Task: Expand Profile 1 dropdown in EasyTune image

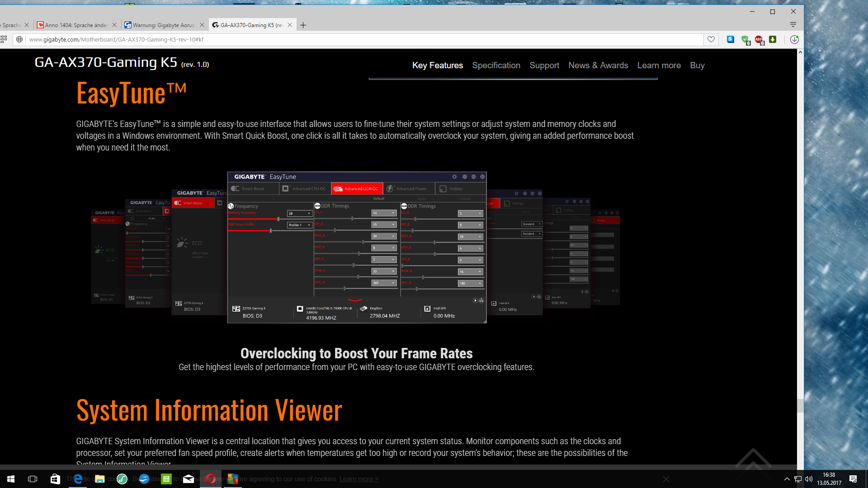Action: tap(300, 225)
